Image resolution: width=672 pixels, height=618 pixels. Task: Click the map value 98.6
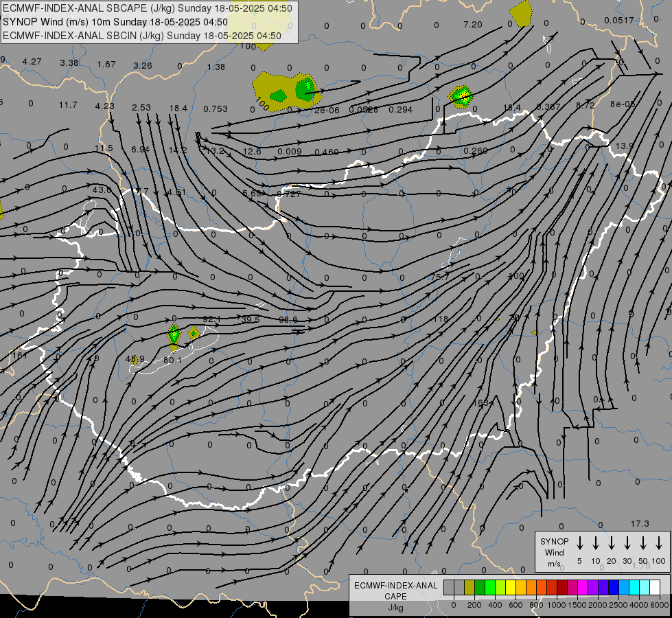point(288,320)
